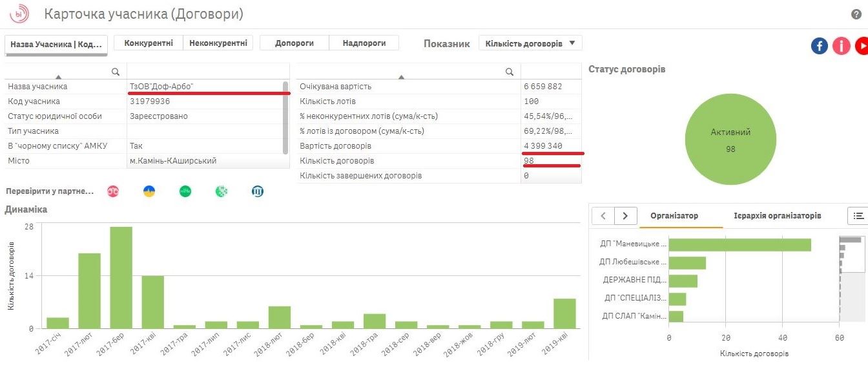Open the Кількість договорів indicator dropdown
The width and height of the screenshot is (868, 371).
530,43
